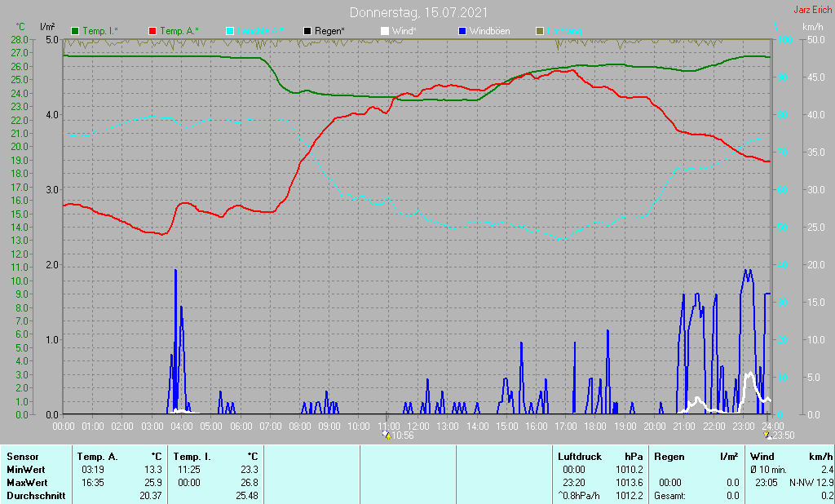The height and width of the screenshot is (504, 835).
Task: Click the 'Temp. A.' column header in table
Action: tap(98, 457)
